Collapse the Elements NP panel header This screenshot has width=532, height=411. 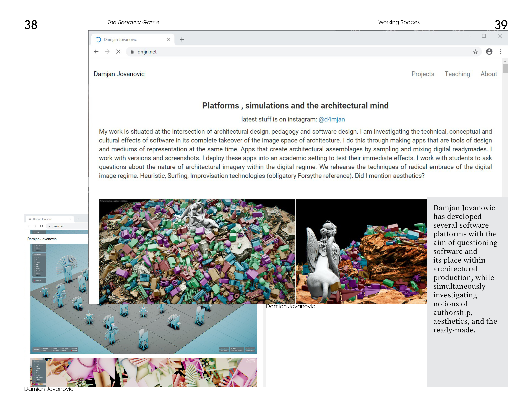pyautogui.click(x=38, y=255)
